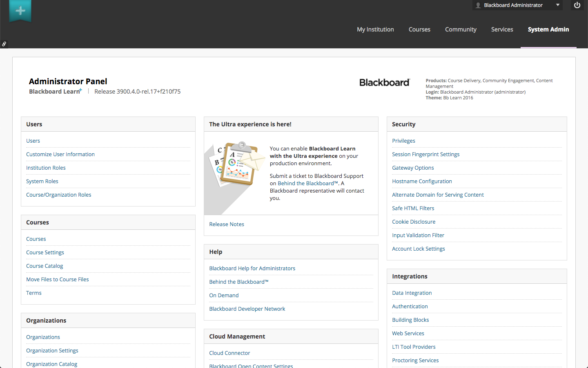Open the Terms link
This screenshot has width=588, height=368.
[34, 293]
